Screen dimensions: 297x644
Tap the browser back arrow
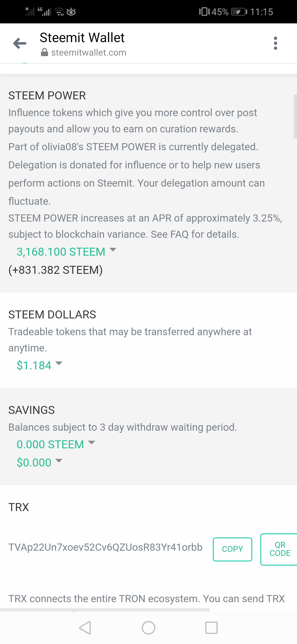(x=20, y=43)
